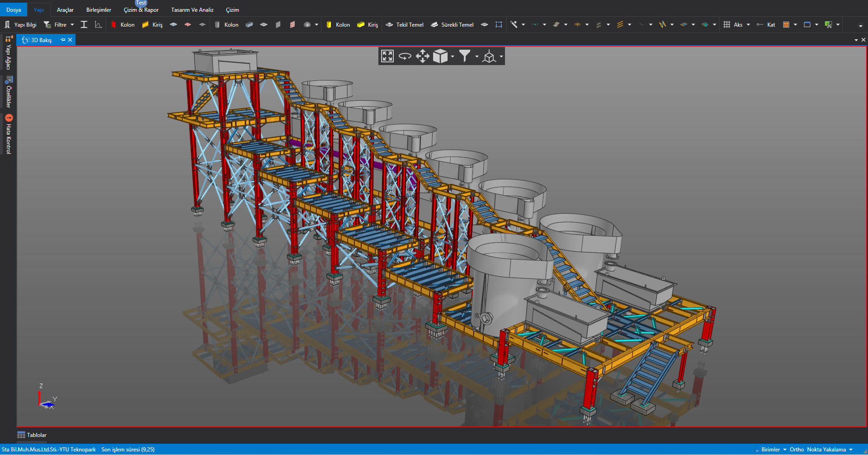The height and width of the screenshot is (455, 868).
Task: Open the Dosya file menu
Action: tap(14, 10)
